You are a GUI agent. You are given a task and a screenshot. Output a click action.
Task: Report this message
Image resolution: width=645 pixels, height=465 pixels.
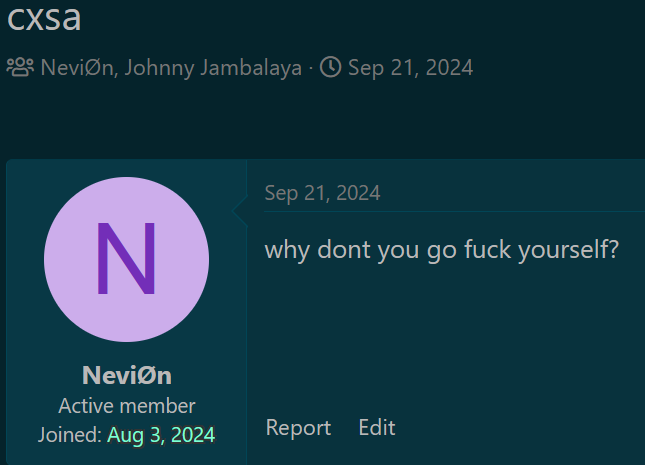[298, 428]
